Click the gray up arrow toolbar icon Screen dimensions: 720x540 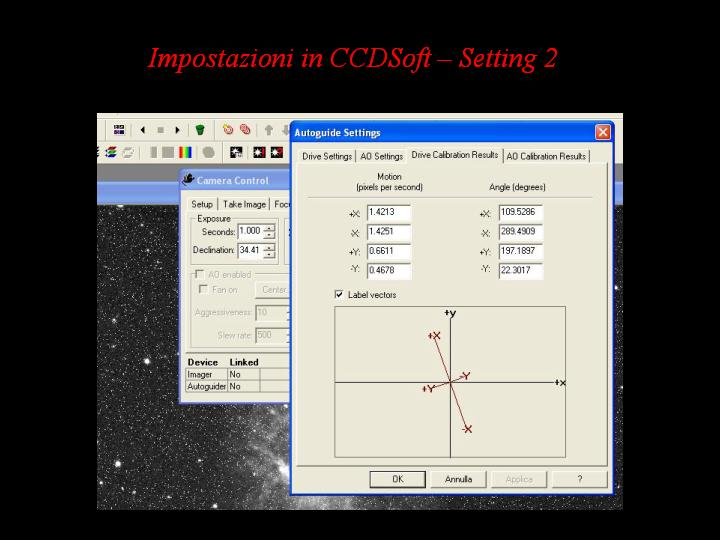269,130
